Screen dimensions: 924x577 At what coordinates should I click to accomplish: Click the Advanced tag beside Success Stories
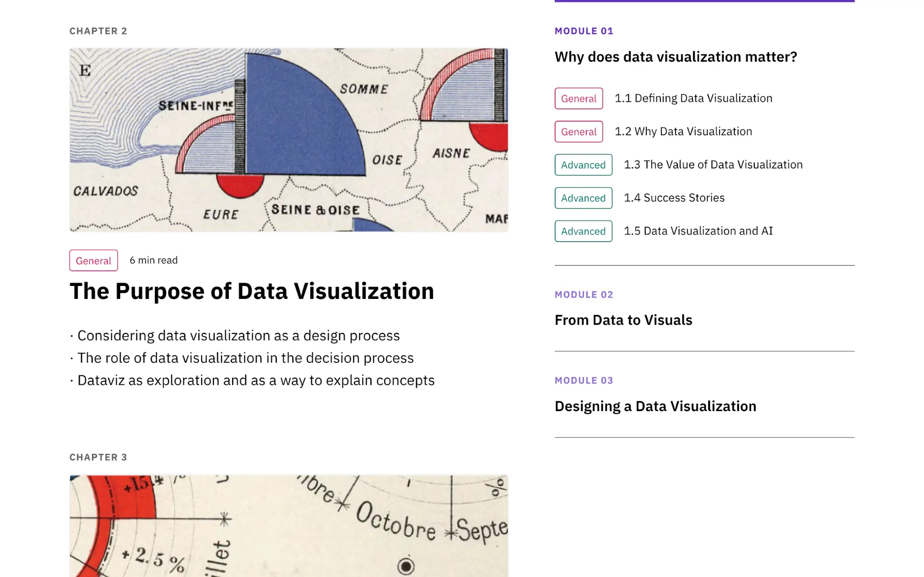point(583,198)
